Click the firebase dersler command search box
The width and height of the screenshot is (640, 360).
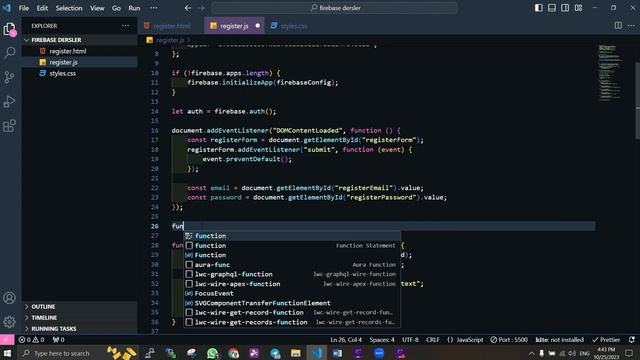(334, 8)
